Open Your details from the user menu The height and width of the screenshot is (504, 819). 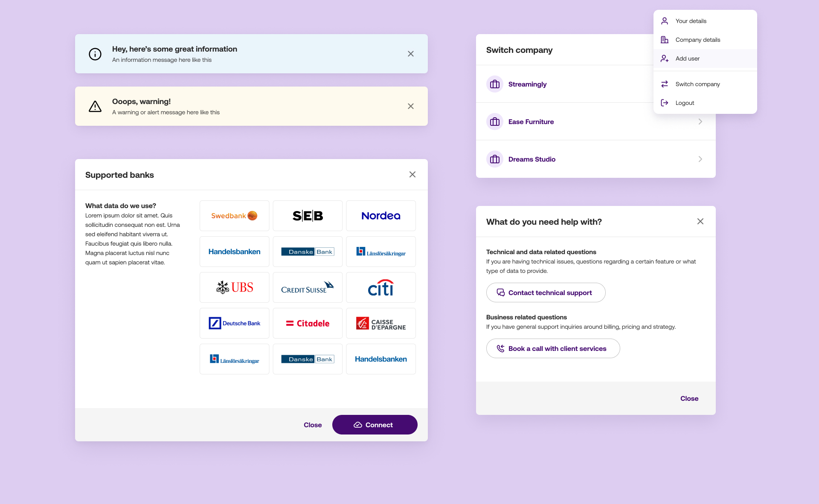coord(705,21)
